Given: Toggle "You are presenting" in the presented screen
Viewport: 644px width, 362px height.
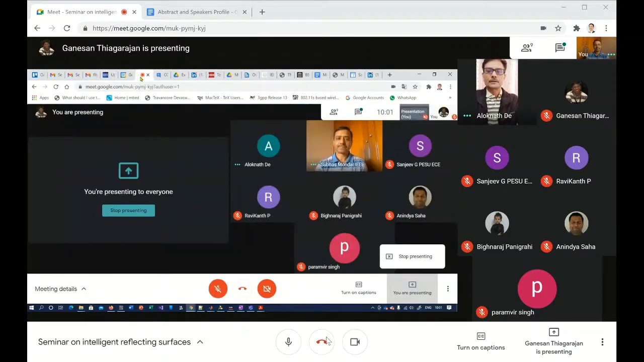Looking at the screenshot, I should tap(412, 288).
